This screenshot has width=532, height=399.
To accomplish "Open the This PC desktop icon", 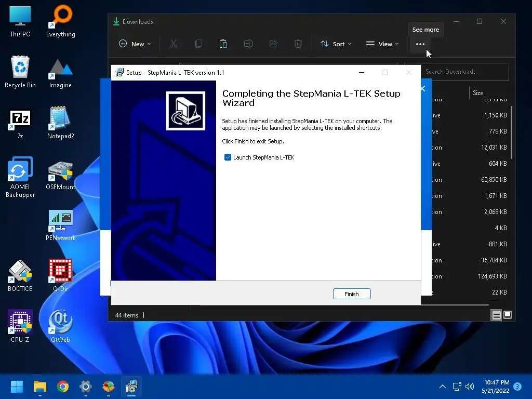I will click(20, 21).
